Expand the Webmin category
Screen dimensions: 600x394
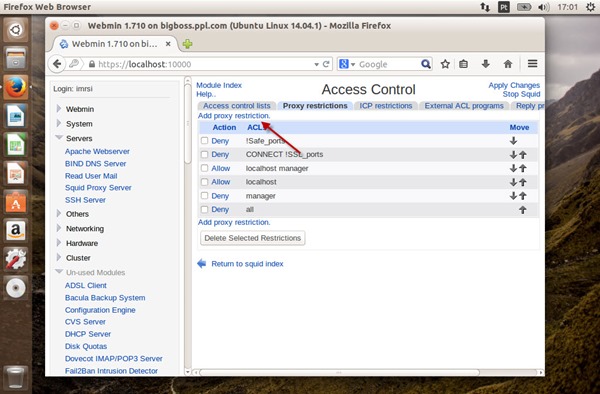pyautogui.click(x=59, y=109)
